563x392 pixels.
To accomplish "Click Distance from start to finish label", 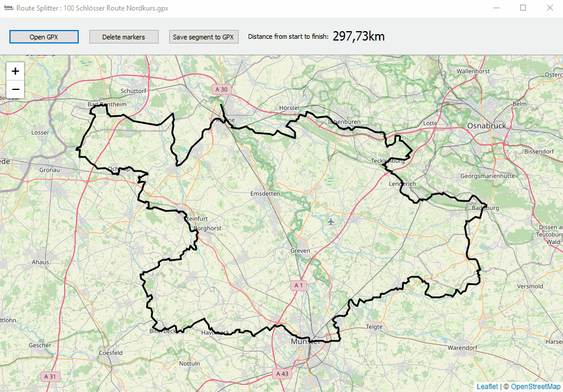I will point(289,36).
